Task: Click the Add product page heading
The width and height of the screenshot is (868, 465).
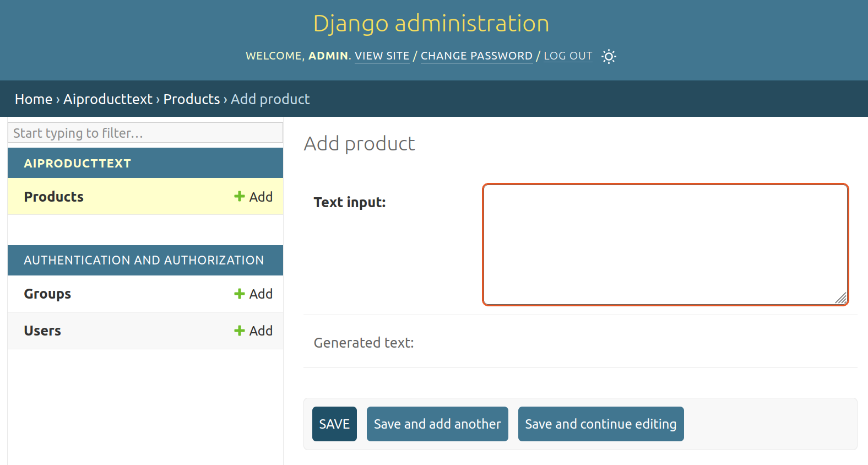Action: coord(359,144)
